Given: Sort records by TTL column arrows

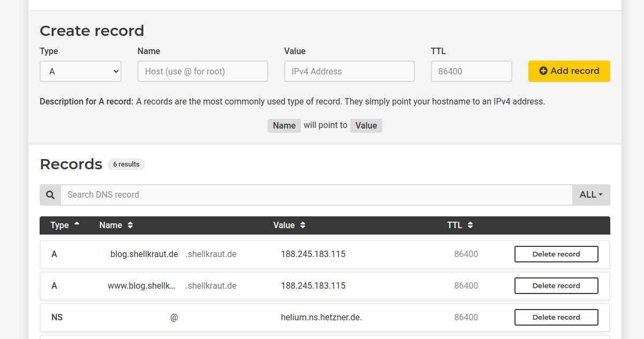Looking at the screenshot, I should coord(470,225).
